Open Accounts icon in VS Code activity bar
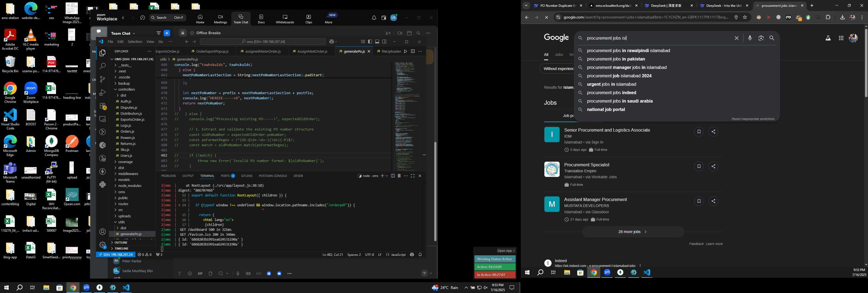The height and width of the screenshot is (293, 868). coord(103,232)
